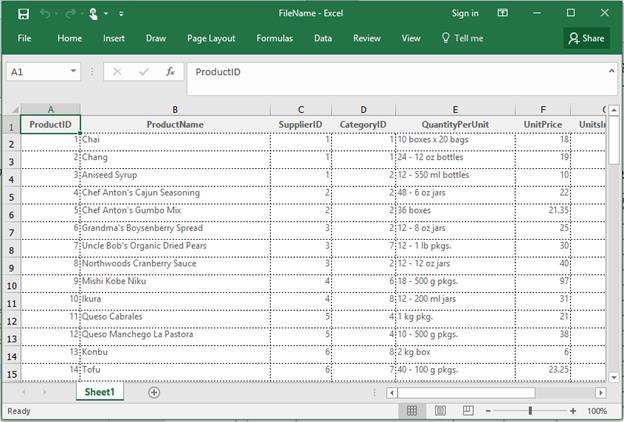624x422 pixels.
Task: Switch to Normal view icon in the status bar
Action: pyautogui.click(x=412, y=410)
